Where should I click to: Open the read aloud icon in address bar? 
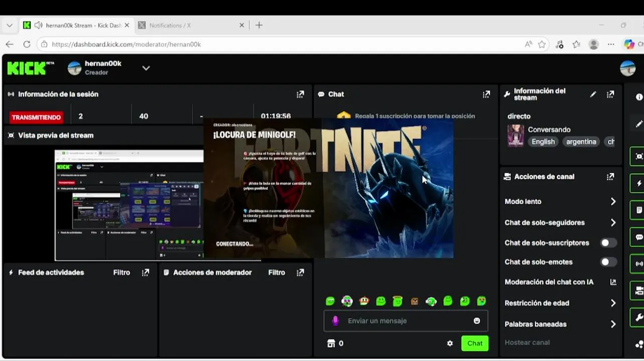click(x=528, y=44)
